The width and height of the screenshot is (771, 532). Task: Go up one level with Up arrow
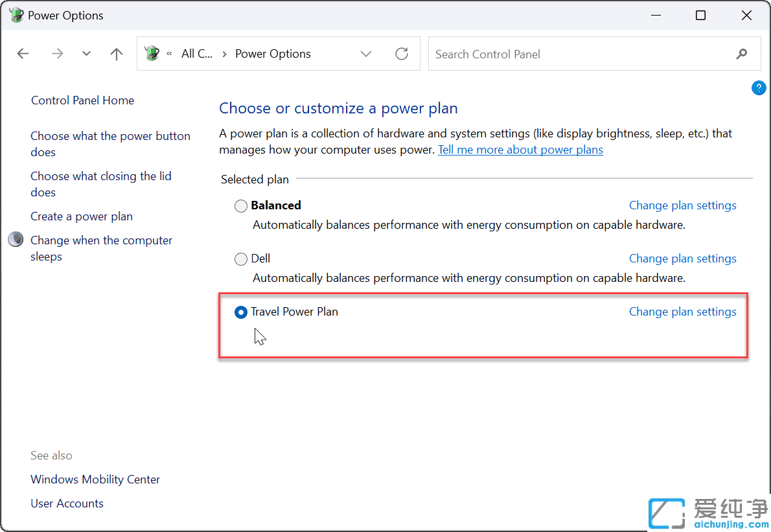click(117, 54)
